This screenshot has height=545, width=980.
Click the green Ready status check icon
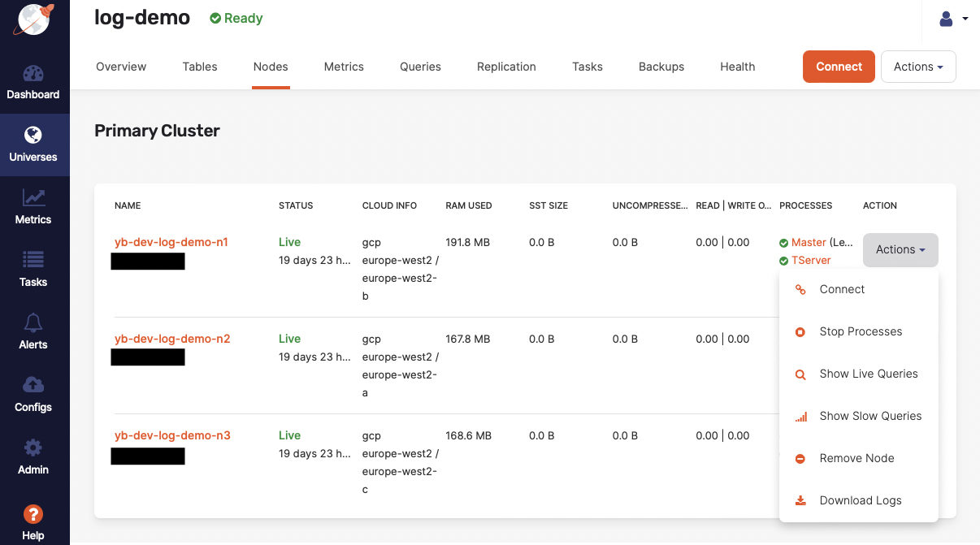click(215, 18)
